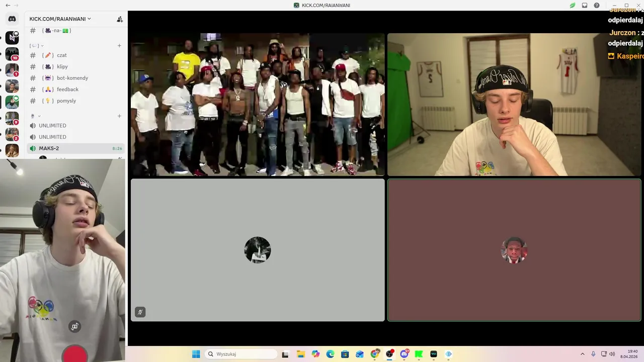Click the Jurczon username in chat overlay
This screenshot has height=362, width=644.
click(x=622, y=33)
